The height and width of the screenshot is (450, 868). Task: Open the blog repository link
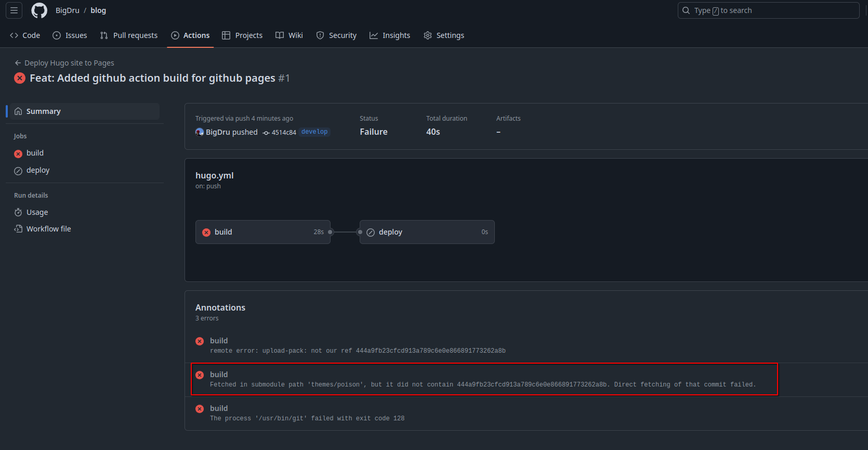(98, 10)
